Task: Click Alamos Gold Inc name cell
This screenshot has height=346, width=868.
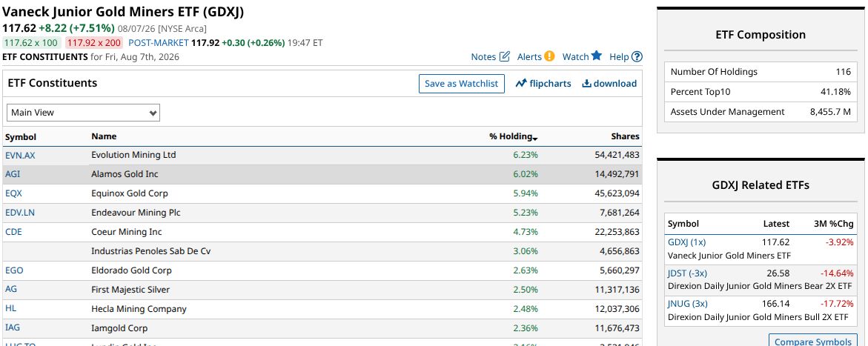Action: (x=125, y=174)
